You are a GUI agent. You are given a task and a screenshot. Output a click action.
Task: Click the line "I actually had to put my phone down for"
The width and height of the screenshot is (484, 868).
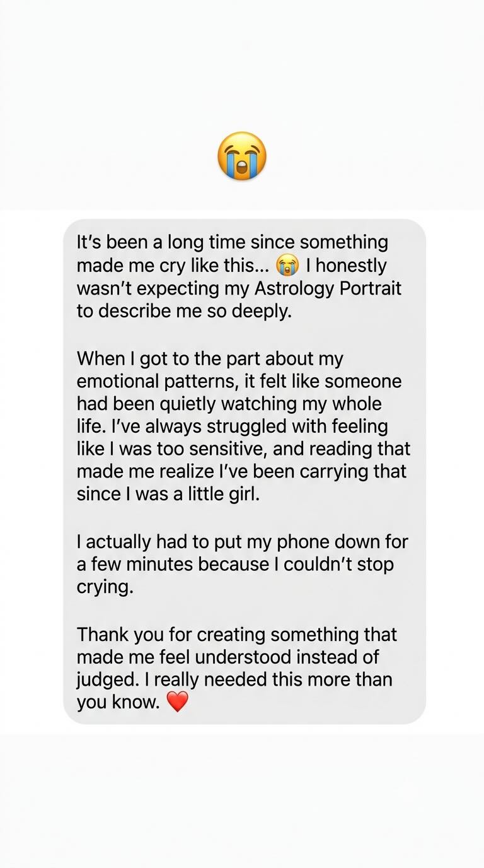click(243, 542)
